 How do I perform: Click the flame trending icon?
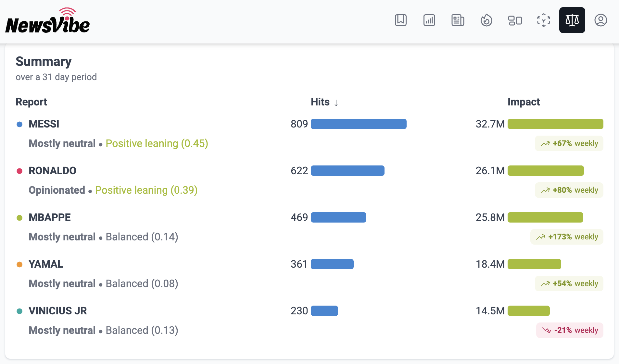click(486, 20)
